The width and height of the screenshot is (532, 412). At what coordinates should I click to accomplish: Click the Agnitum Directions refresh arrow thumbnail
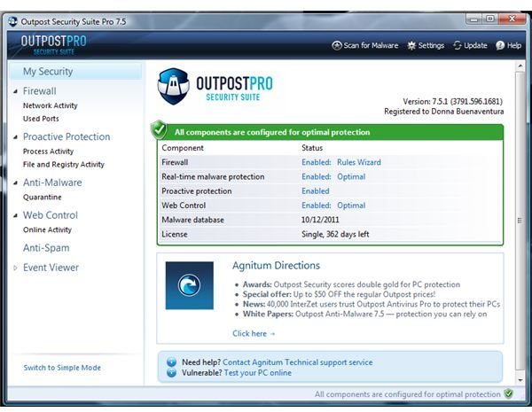pyautogui.click(x=190, y=285)
